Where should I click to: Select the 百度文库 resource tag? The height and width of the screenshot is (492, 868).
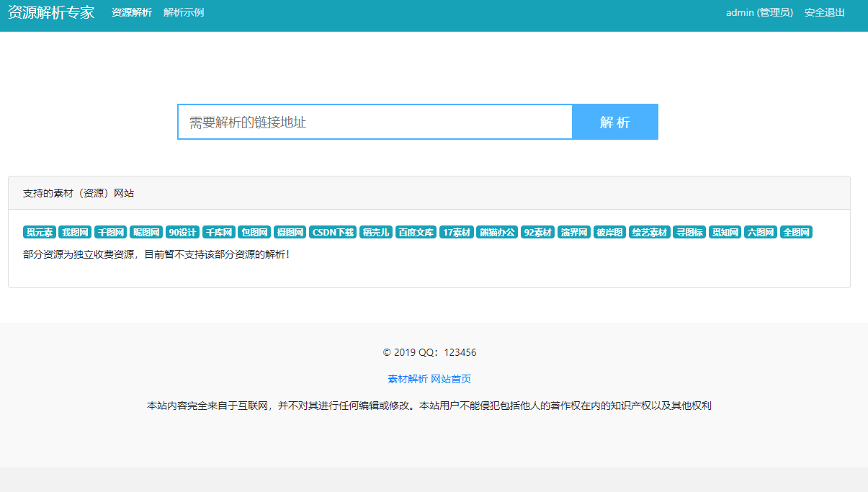416,232
